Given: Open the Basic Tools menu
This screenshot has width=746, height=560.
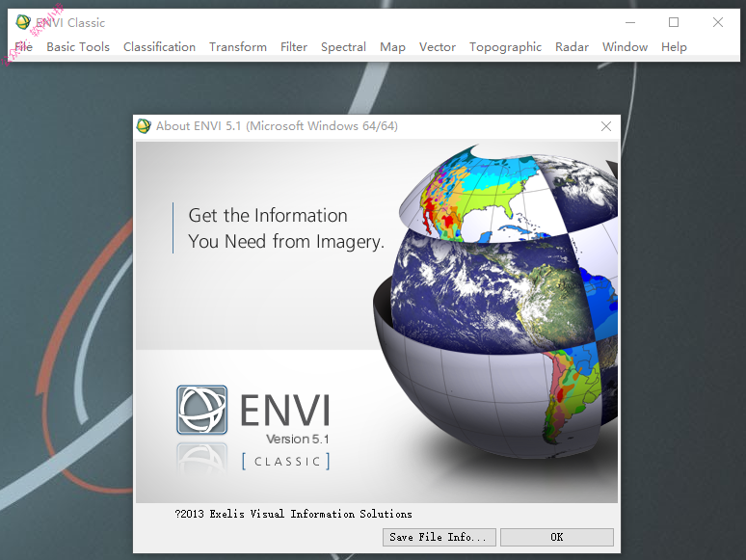Looking at the screenshot, I should (78, 46).
